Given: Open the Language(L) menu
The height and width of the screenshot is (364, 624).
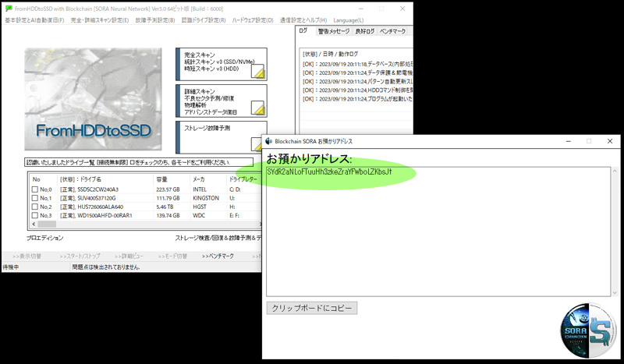Looking at the screenshot, I should click(x=348, y=20).
